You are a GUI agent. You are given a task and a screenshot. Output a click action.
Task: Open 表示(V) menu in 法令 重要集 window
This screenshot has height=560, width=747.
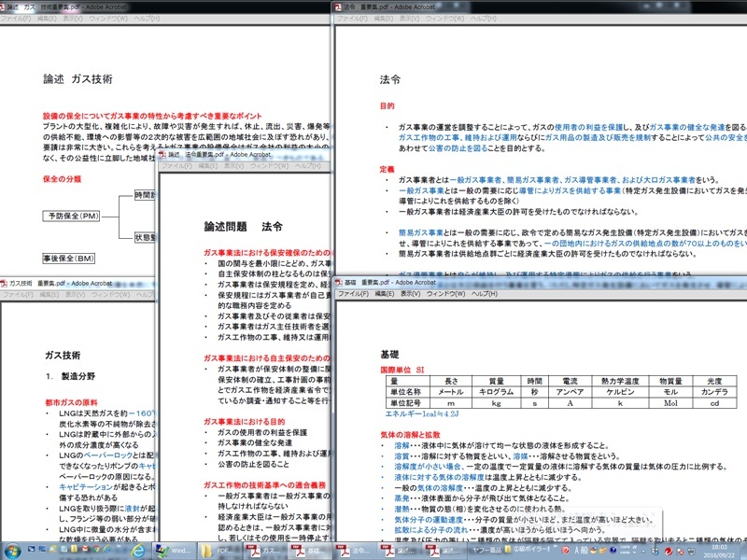click(409, 18)
